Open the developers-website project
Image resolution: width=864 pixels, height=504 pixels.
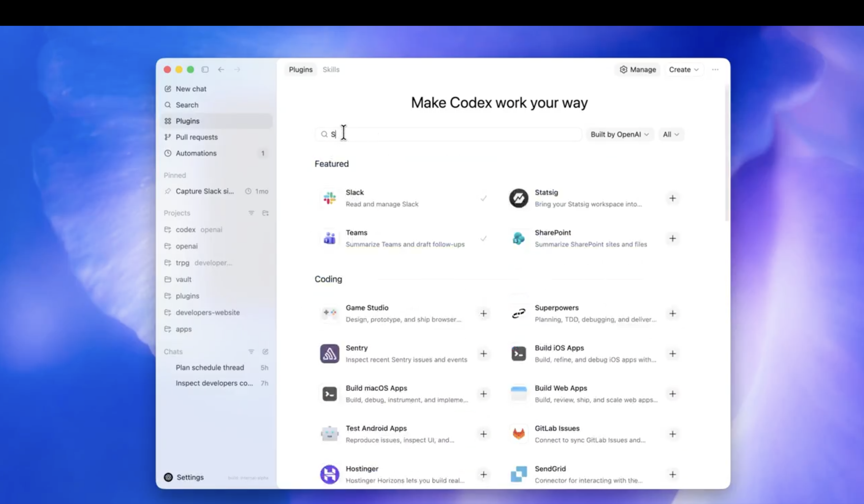coord(216,312)
